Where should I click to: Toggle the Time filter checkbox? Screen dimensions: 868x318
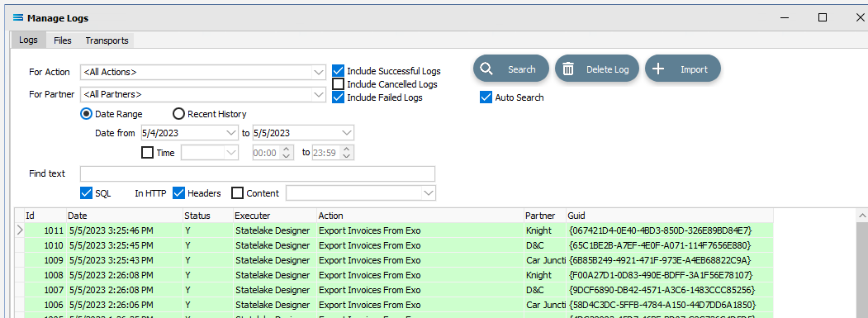tap(147, 153)
